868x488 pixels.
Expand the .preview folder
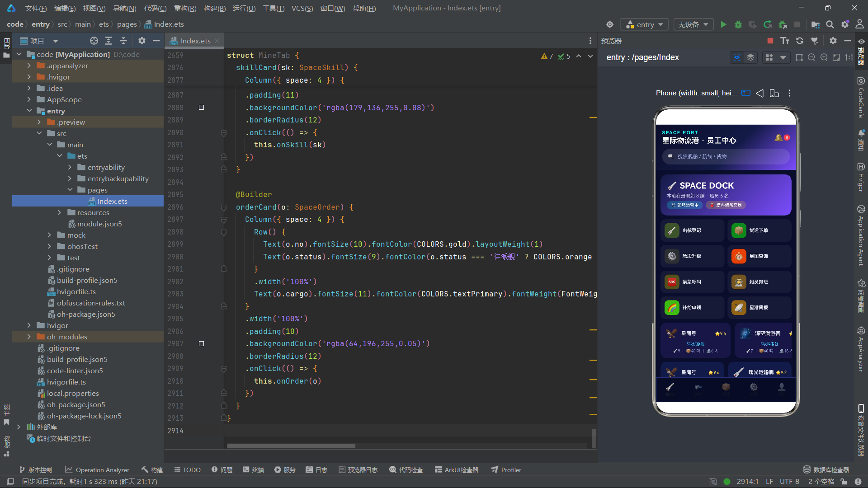39,122
